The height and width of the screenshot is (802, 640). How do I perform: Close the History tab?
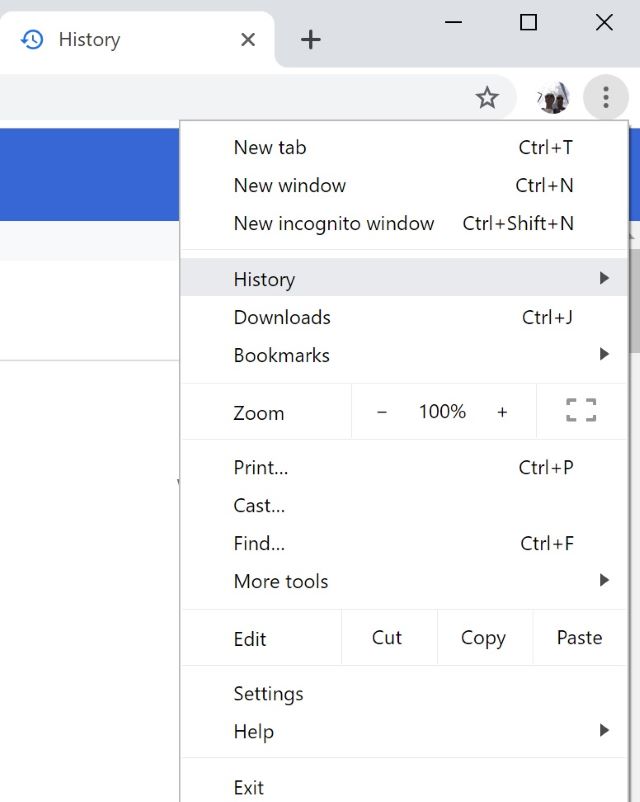click(x=248, y=39)
